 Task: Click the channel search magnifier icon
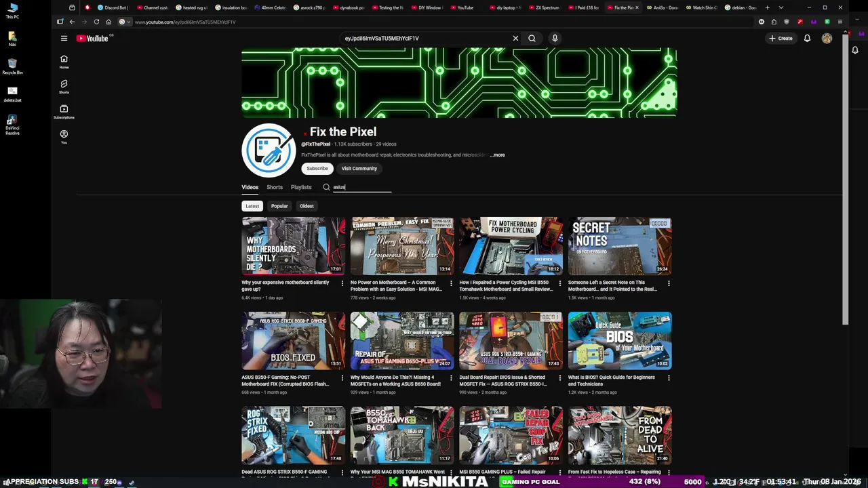326,187
